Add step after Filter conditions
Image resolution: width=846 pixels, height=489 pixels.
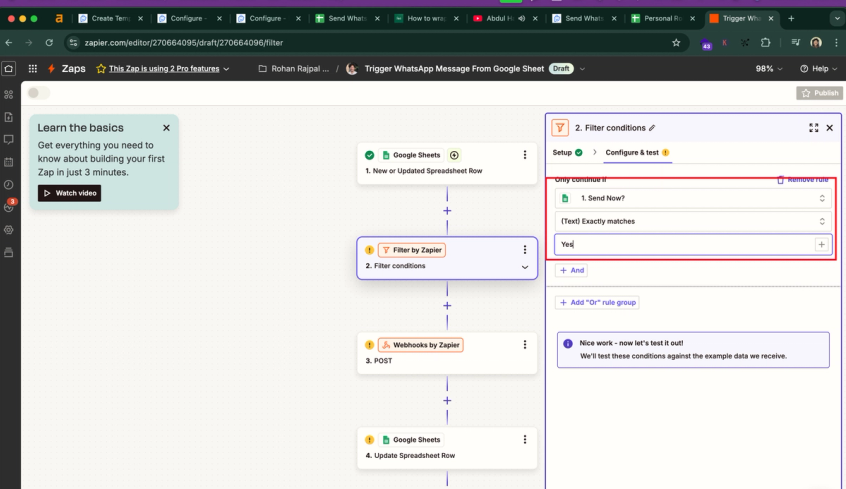(x=447, y=305)
